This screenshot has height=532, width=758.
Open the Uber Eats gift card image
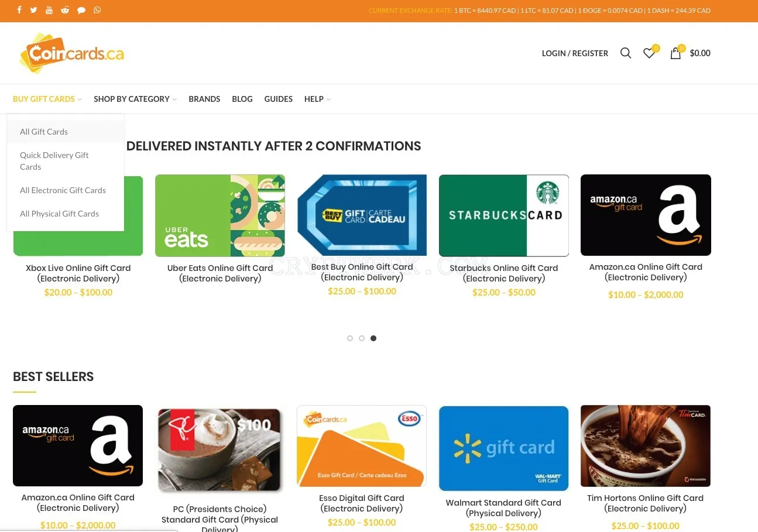click(220, 215)
